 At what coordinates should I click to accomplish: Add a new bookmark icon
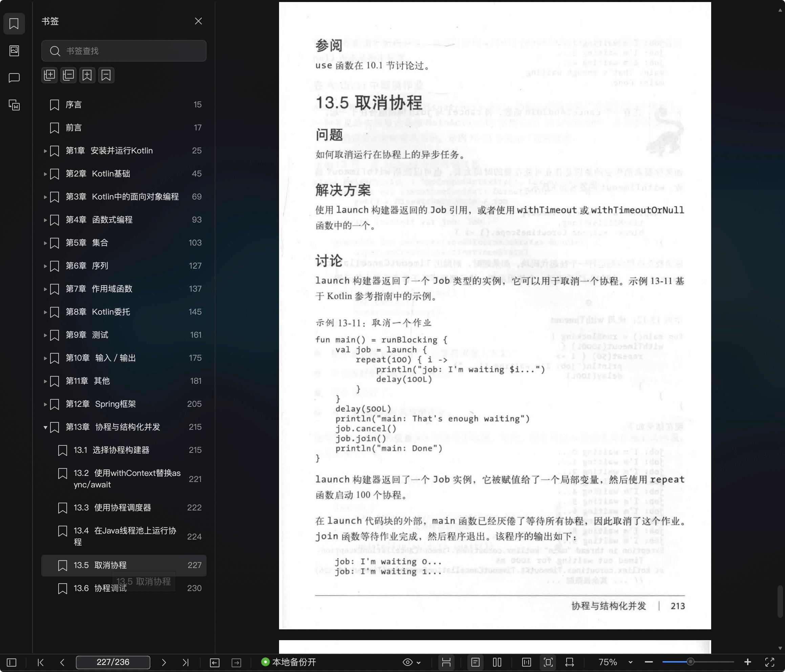87,75
